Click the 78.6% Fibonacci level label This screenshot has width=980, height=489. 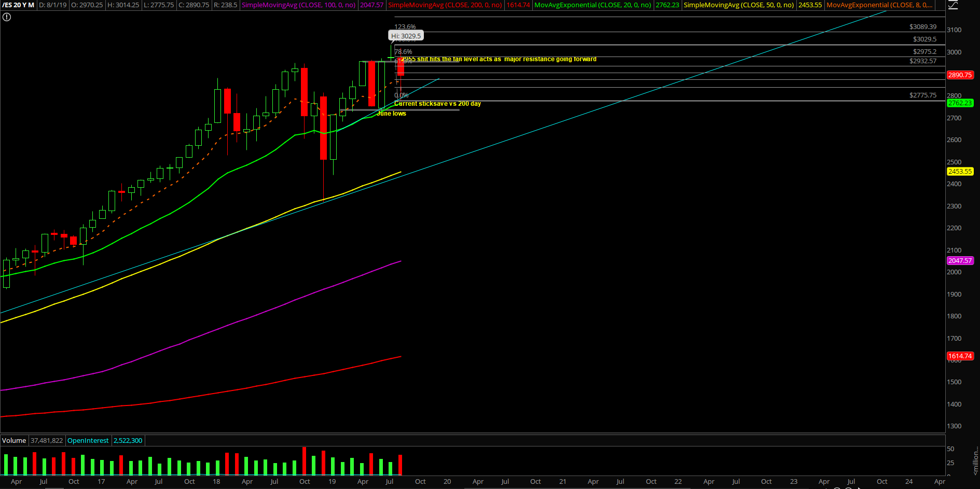(403, 51)
